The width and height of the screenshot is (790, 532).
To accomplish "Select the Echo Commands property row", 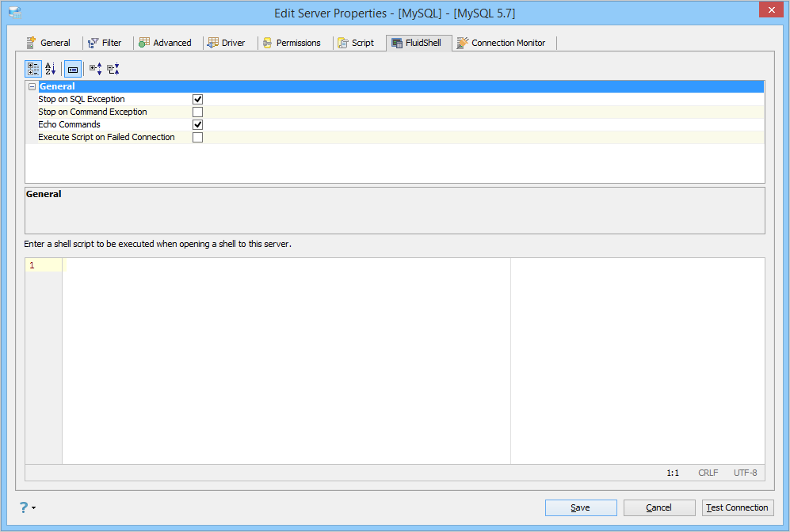I will 395,124.
